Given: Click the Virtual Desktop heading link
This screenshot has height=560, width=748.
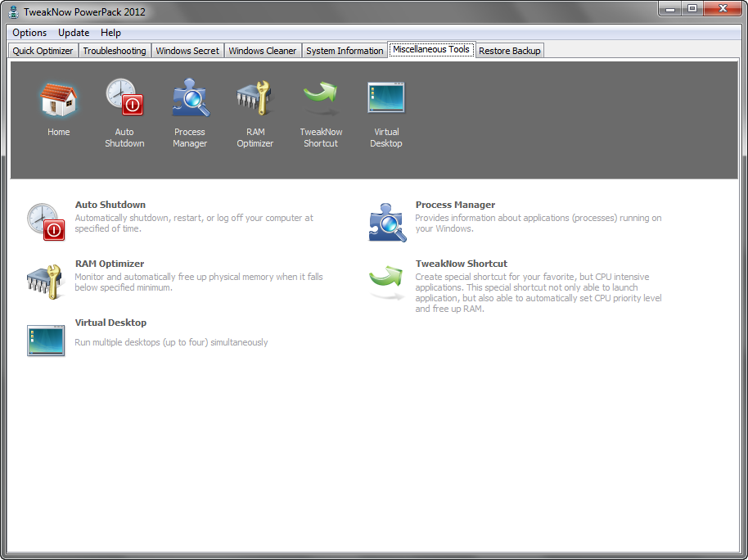Looking at the screenshot, I should 110,323.
